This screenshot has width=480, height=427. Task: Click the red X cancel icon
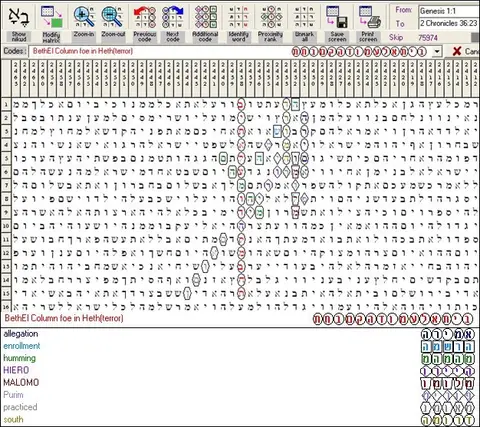[457, 51]
